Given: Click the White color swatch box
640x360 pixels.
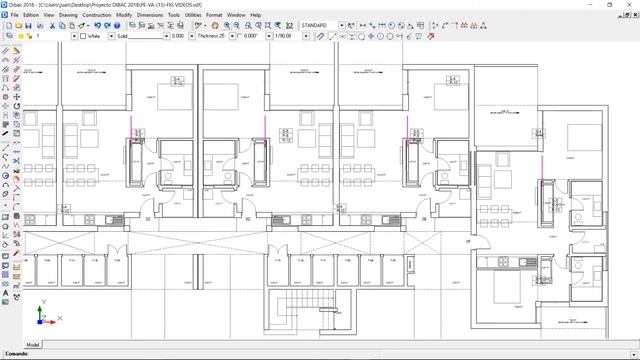Looking at the screenshot, I should 83,36.
